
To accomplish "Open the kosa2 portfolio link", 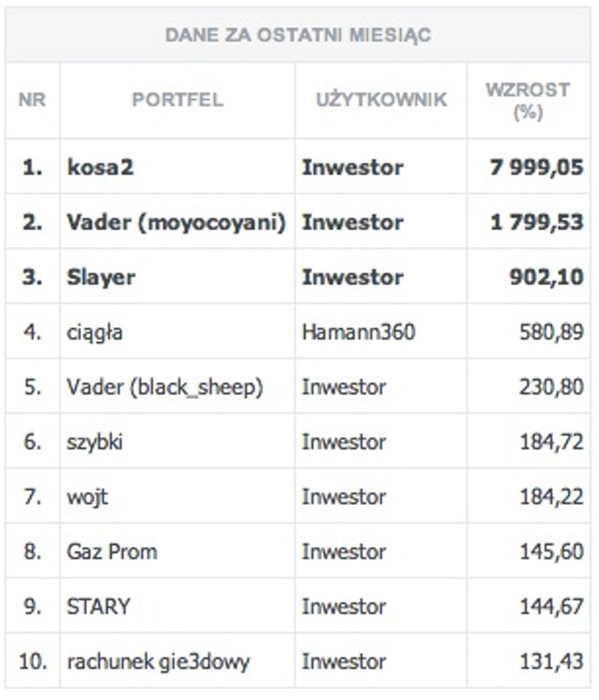I will pyautogui.click(x=100, y=167).
